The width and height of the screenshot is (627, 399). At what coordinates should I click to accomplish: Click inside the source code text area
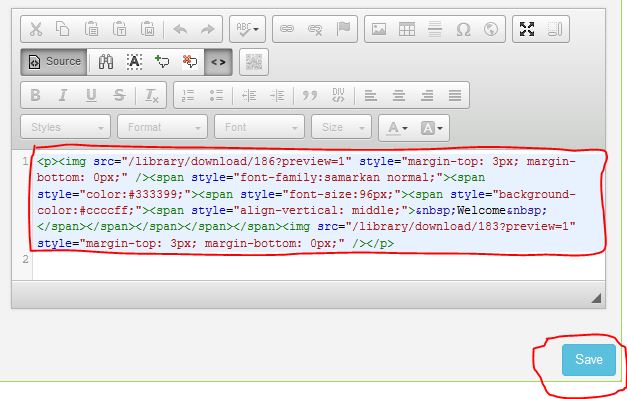319,215
